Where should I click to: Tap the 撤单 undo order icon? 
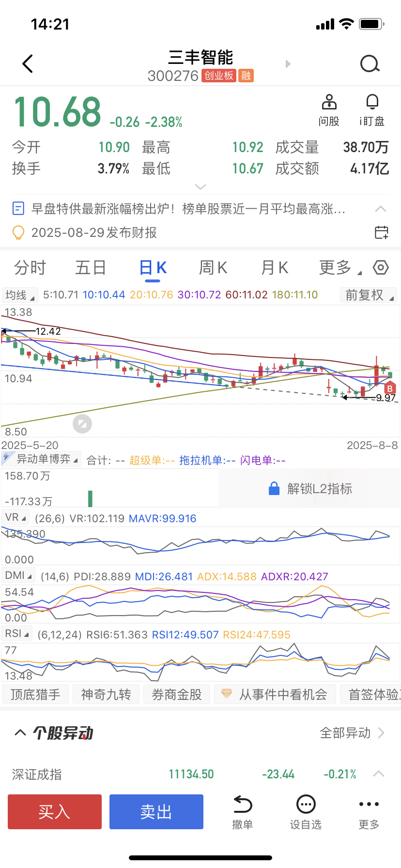tap(243, 805)
